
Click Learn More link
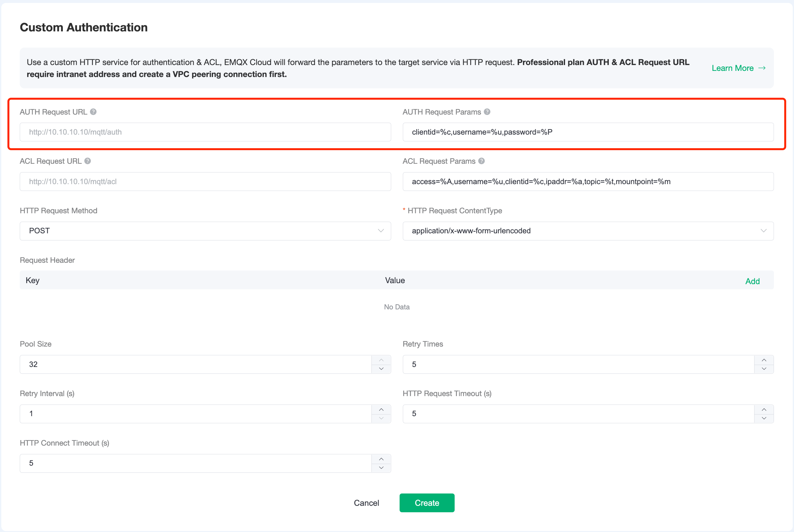click(738, 68)
